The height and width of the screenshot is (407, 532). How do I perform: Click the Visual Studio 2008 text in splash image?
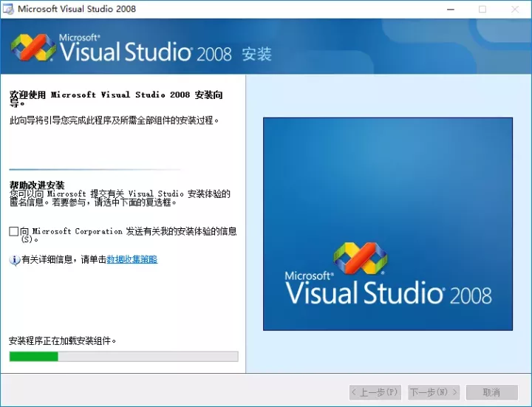tap(388, 292)
